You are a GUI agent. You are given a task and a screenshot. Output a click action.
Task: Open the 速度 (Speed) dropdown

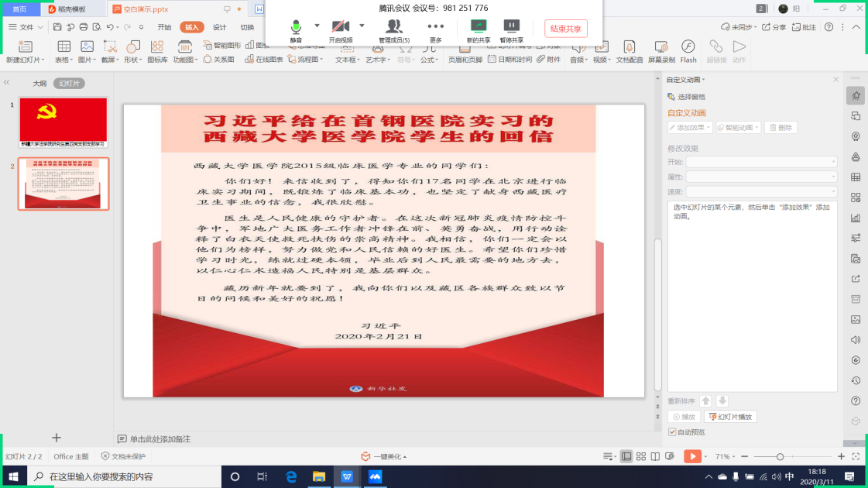pyautogui.click(x=761, y=191)
